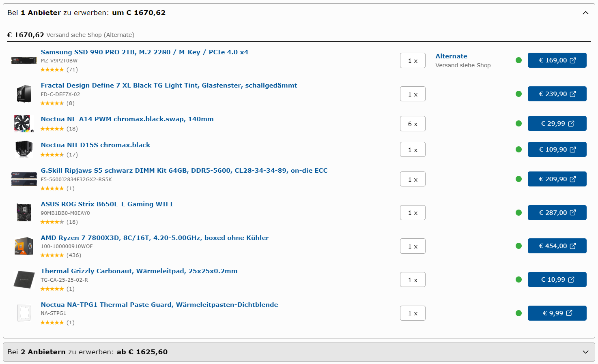This screenshot has width=598, height=364.
Task: Click the € 209,90 price button
Action: click(557, 179)
